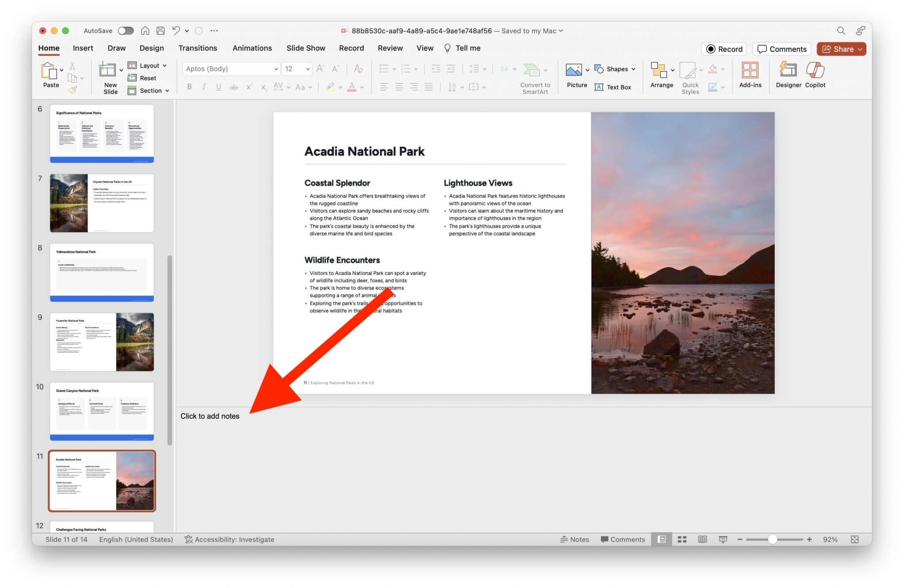
Task: Click Accessibility: Investigate in the status bar
Action: point(230,539)
